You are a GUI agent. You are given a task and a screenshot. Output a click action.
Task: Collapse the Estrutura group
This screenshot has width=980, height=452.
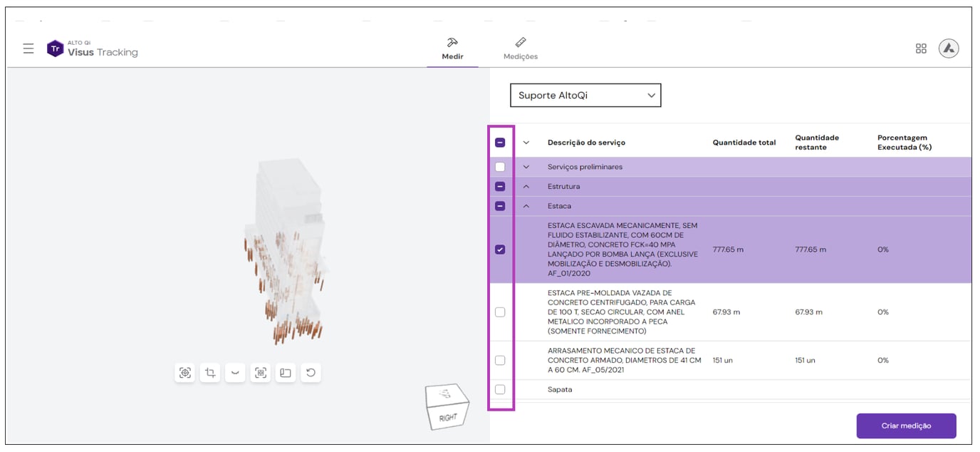click(x=527, y=187)
